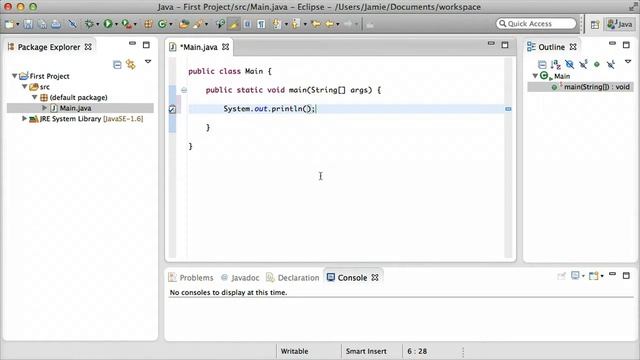This screenshot has width=640, height=360.
Task: Click the Quick Access search field
Action: click(536, 24)
